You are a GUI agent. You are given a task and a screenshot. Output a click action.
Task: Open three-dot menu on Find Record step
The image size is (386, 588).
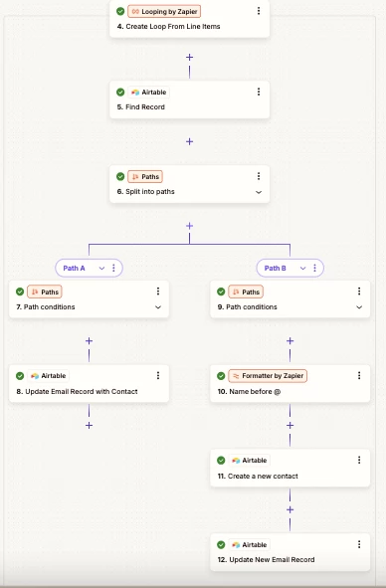click(259, 92)
